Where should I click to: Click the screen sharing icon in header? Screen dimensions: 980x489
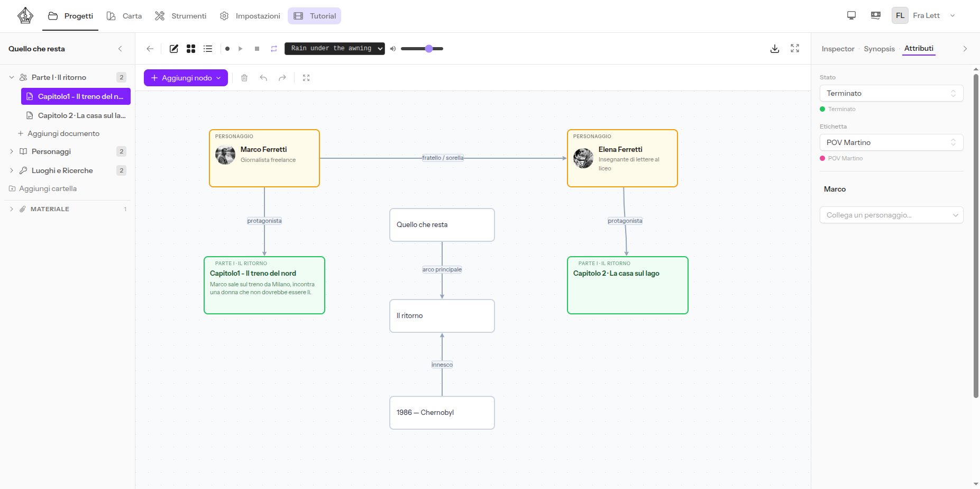point(876,15)
